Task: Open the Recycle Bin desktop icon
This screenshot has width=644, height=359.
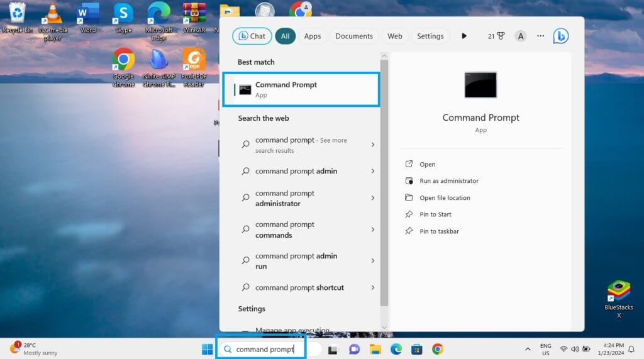Action: 17,18
